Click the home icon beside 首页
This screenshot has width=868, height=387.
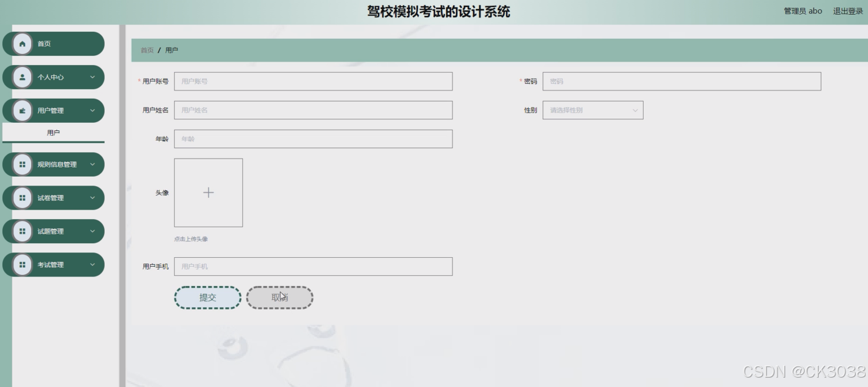point(22,43)
